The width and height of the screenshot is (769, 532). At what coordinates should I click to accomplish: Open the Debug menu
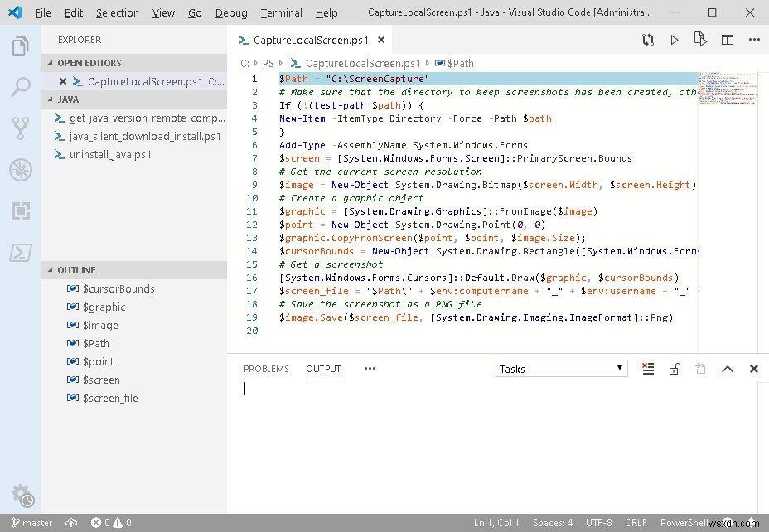coord(230,12)
